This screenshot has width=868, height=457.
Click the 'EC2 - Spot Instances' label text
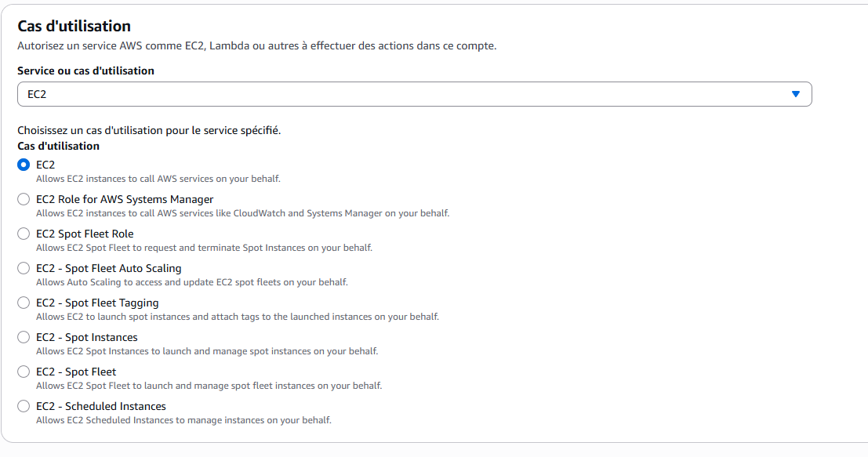click(86, 337)
